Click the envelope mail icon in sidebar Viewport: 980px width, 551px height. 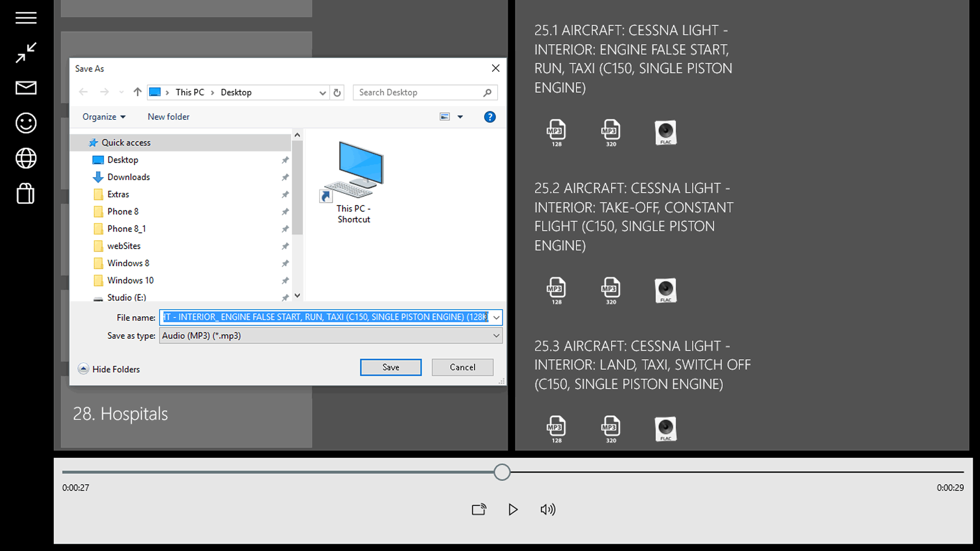click(x=26, y=88)
